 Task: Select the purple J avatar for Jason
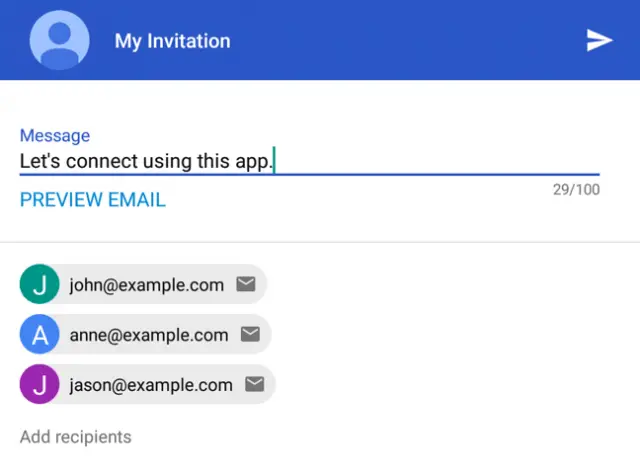[39, 385]
